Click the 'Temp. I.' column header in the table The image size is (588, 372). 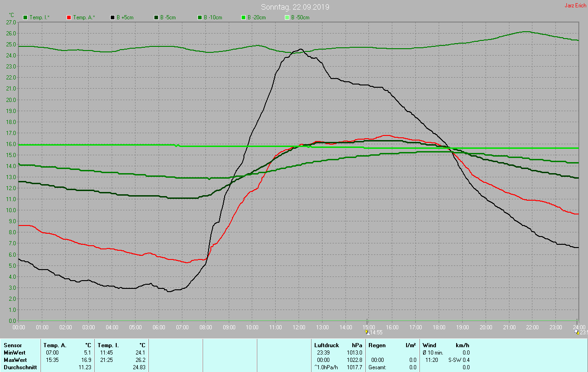108,345
